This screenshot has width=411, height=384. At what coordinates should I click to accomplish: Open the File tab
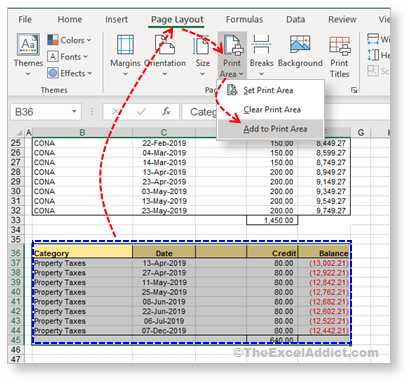tap(25, 20)
